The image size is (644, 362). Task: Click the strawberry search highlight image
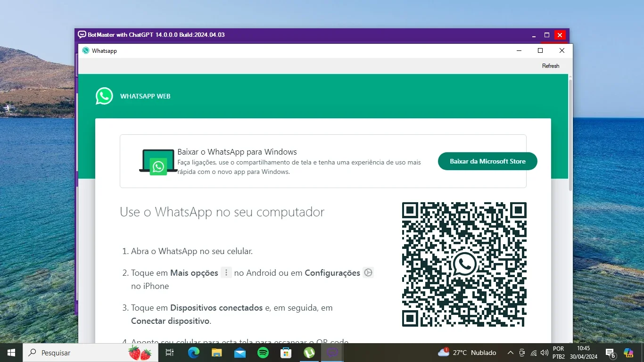140,353
